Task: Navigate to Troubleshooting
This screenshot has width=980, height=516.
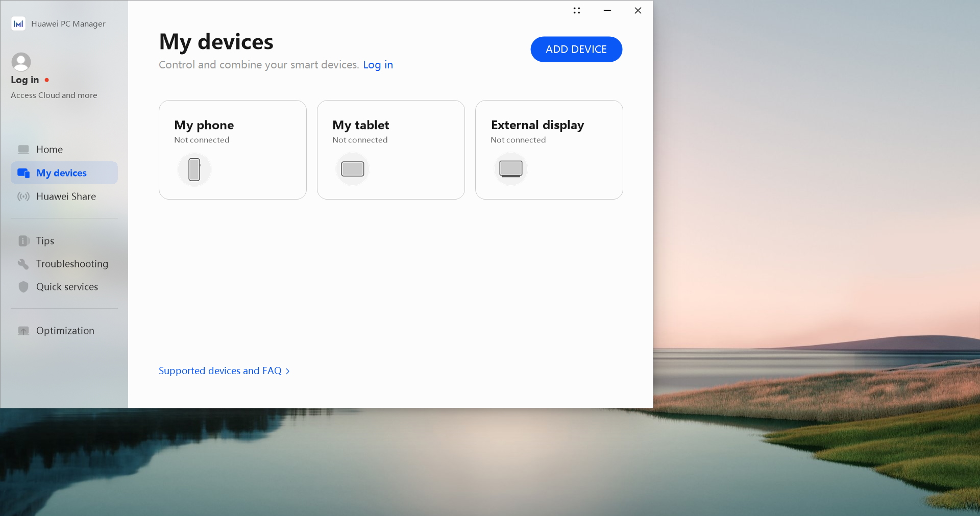Action: point(64,264)
